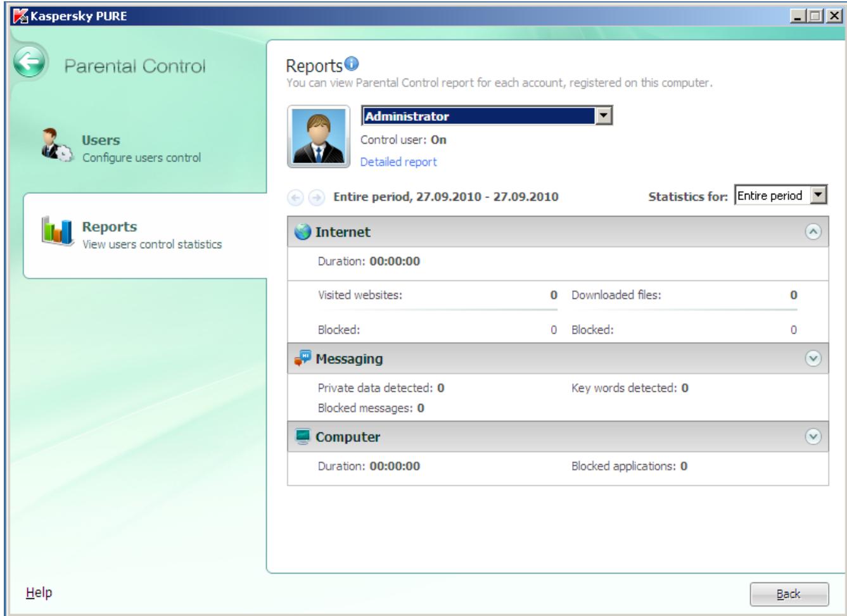The image size is (847, 616).
Task: Click Private data detected text
Action: click(381, 388)
